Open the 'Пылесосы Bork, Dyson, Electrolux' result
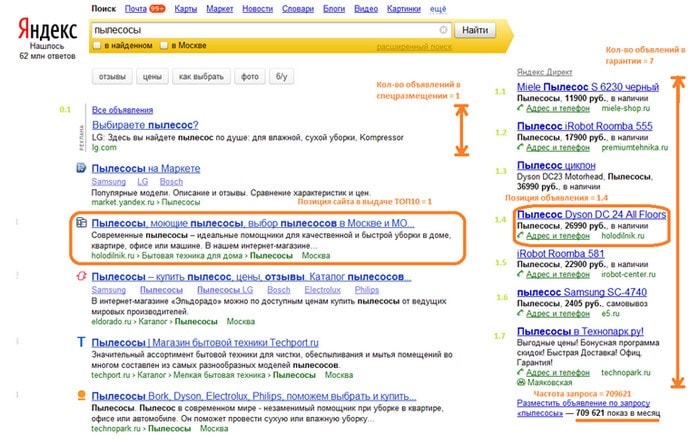The height and width of the screenshot is (446, 700). click(x=254, y=396)
